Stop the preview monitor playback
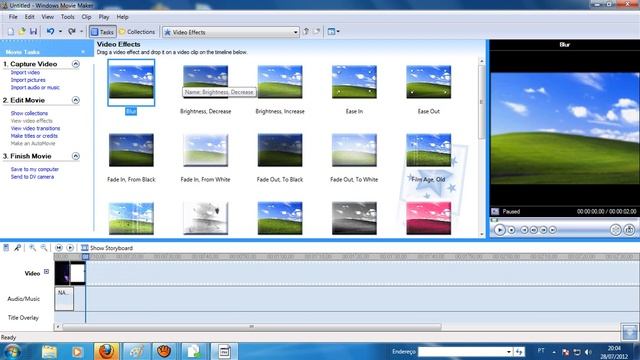The width and height of the screenshot is (640, 360). (x=511, y=230)
